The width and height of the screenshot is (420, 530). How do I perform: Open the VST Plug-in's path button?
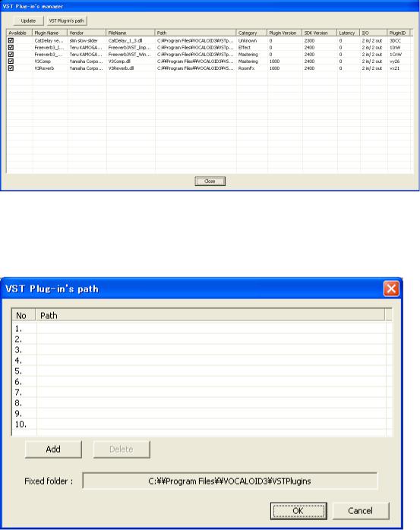coord(67,21)
